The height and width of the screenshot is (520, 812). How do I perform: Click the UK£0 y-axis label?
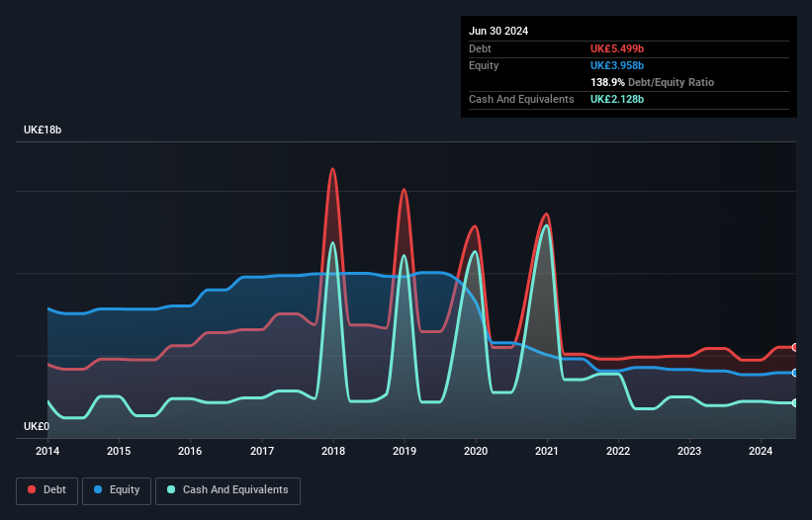(37, 426)
